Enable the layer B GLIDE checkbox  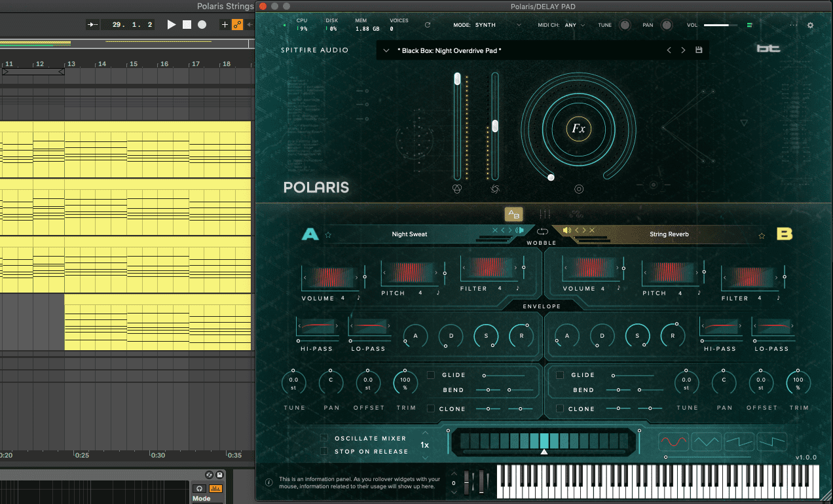click(x=560, y=375)
